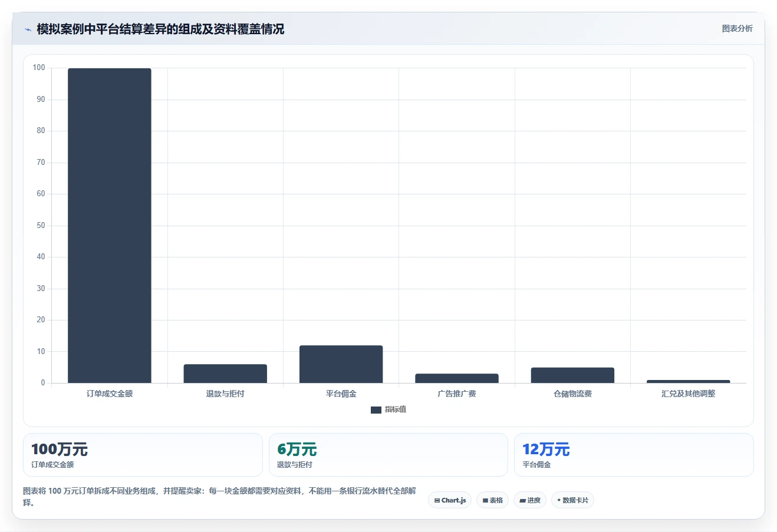777x532 pixels.
Task: Click the 指标值 legend label
Action: click(x=396, y=409)
